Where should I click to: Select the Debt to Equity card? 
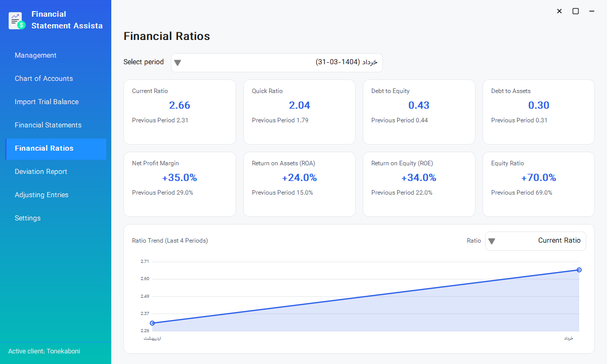click(419, 112)
